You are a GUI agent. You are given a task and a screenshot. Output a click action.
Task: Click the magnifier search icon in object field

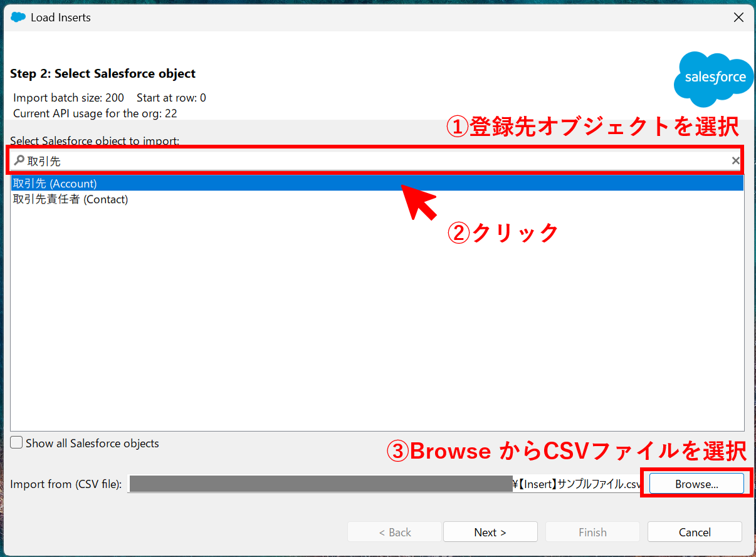[19, 161]
